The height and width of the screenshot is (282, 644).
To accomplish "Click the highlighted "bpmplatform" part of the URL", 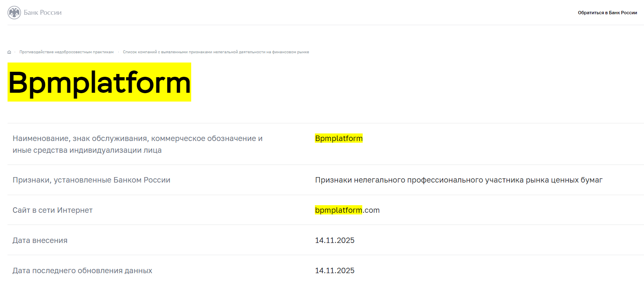I will pyautogui.click(x=339, y=210).
